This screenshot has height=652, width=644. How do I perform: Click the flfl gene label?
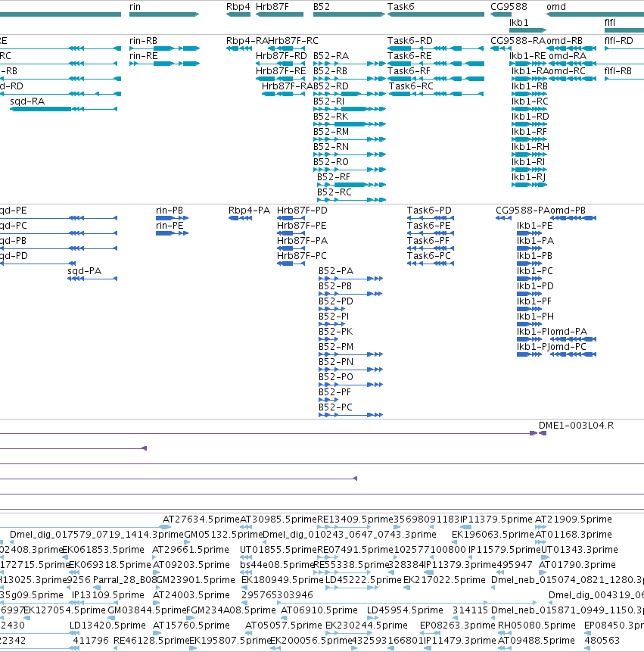click(610, 23)
